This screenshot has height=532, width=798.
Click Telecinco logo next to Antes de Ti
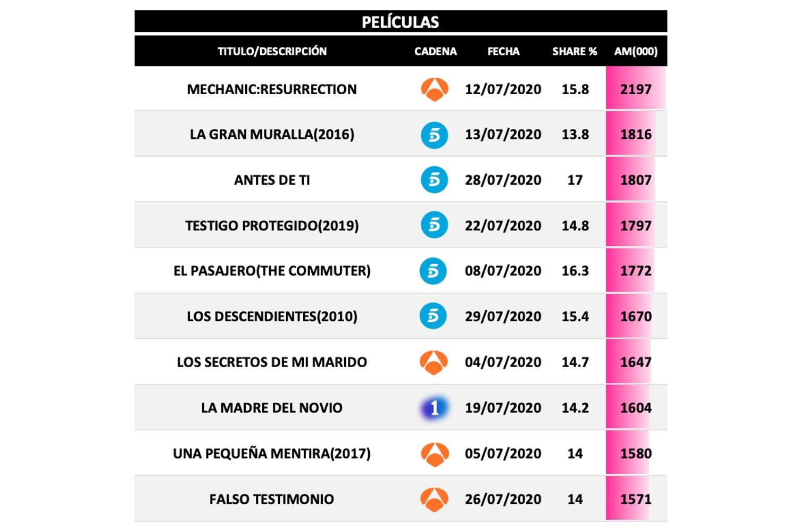click(x=434, y=180)
